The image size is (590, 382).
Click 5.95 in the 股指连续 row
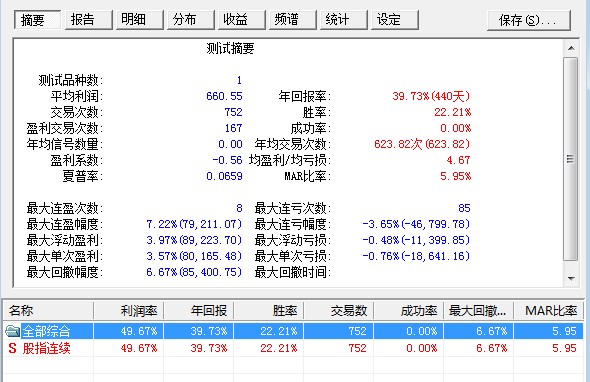tap(564, 348)
